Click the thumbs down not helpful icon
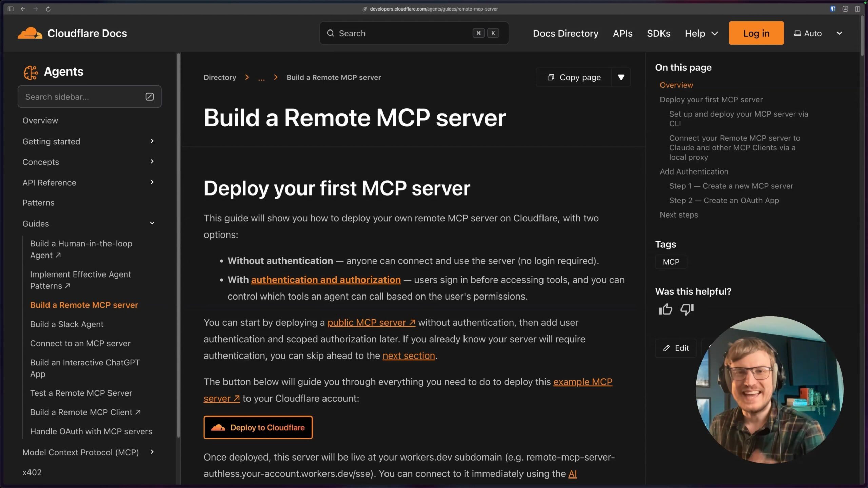The width and height of the screenshot is (868, 488). coord(687,309)
